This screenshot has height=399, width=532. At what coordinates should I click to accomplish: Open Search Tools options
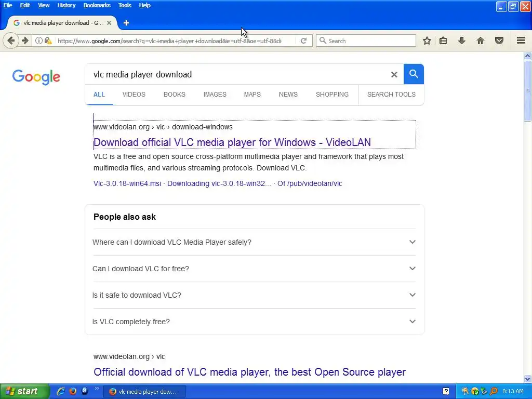coord(391,95)
